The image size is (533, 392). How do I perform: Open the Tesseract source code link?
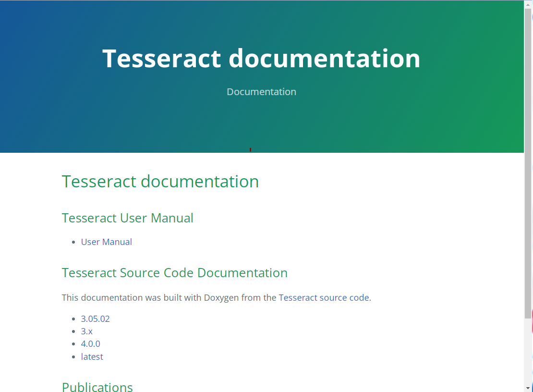point(324,297)
